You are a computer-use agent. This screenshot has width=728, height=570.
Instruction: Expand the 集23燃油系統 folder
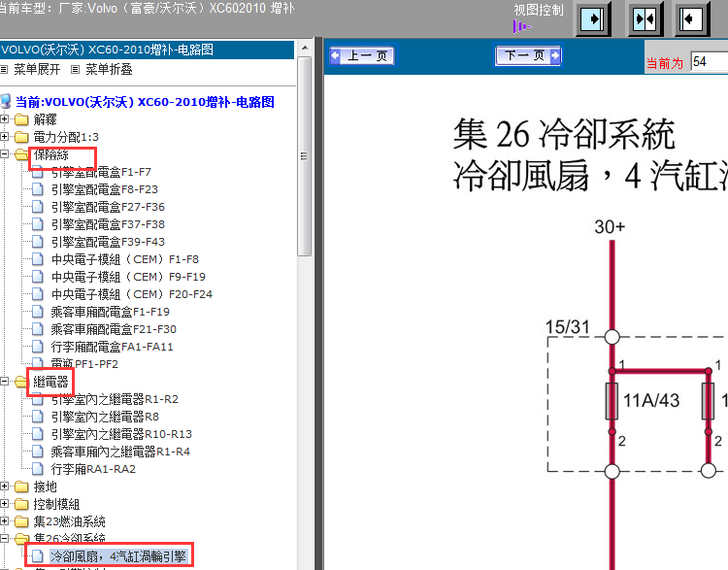click(x=4, y=521)
